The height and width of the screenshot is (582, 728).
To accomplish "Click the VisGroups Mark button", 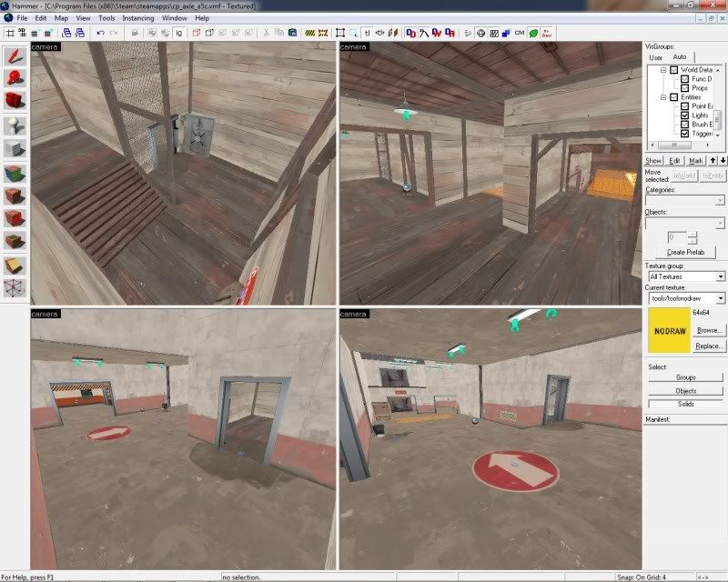I will click(x=695, y=161).
